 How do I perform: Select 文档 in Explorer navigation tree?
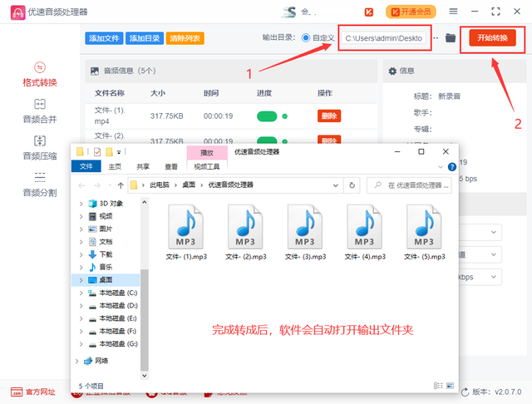tap(106, 242)
